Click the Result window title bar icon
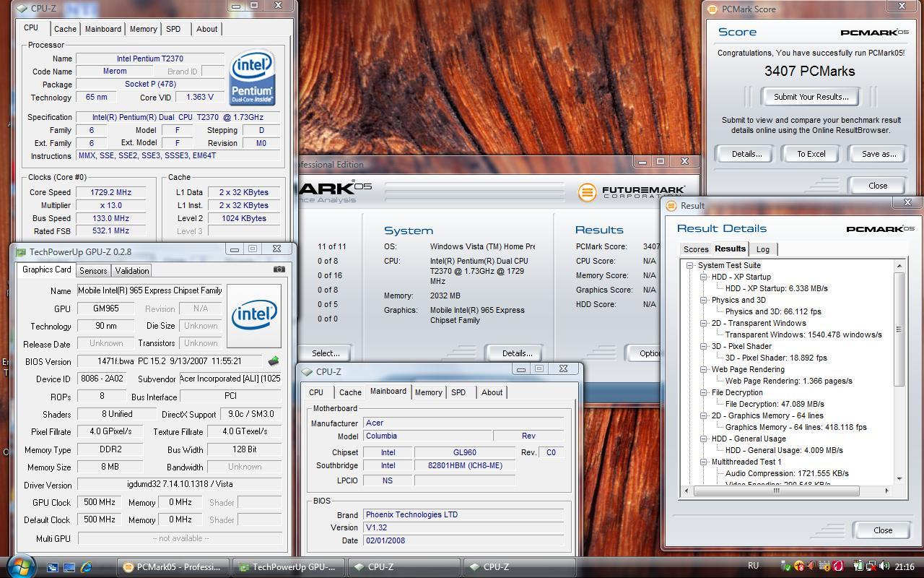The width and height of the screenshot is (924, 578). [671, 206]
